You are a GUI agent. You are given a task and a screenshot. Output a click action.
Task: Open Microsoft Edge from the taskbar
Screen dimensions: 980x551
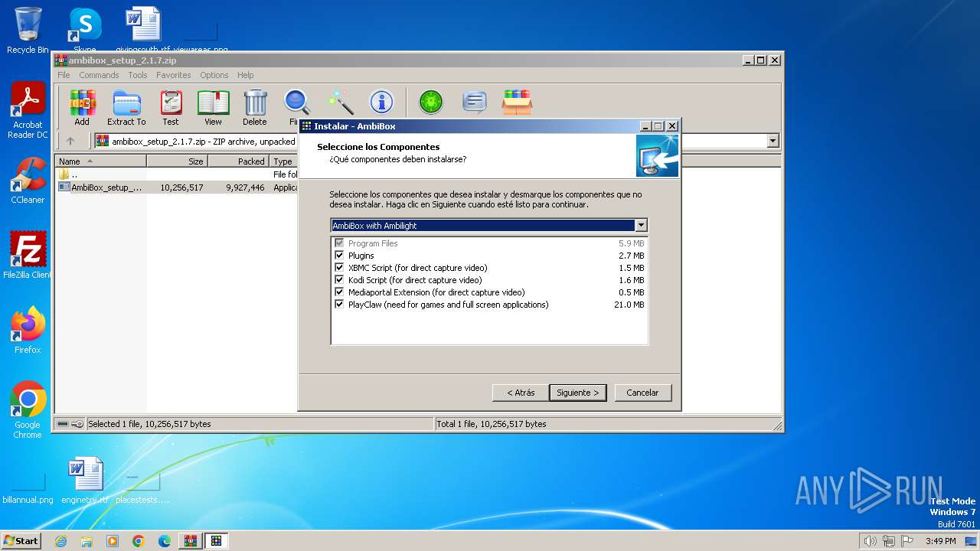coord(165,541)
